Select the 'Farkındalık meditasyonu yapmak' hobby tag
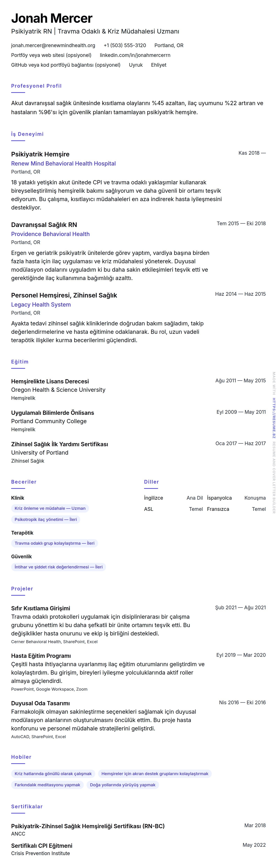 (x=47, y=785)
